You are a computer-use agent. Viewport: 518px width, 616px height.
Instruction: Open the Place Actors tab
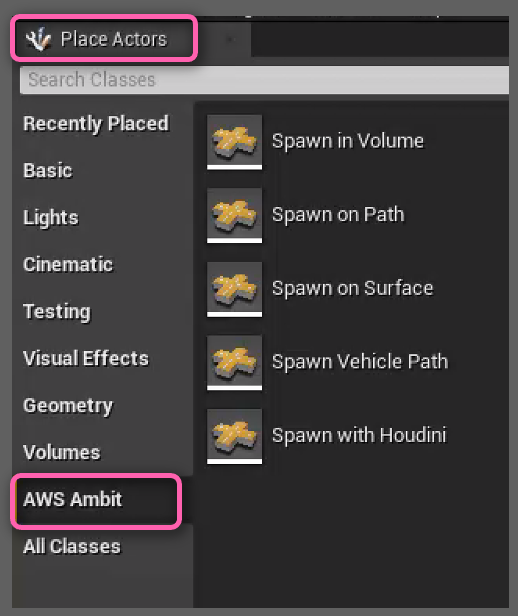click(104, 38)
